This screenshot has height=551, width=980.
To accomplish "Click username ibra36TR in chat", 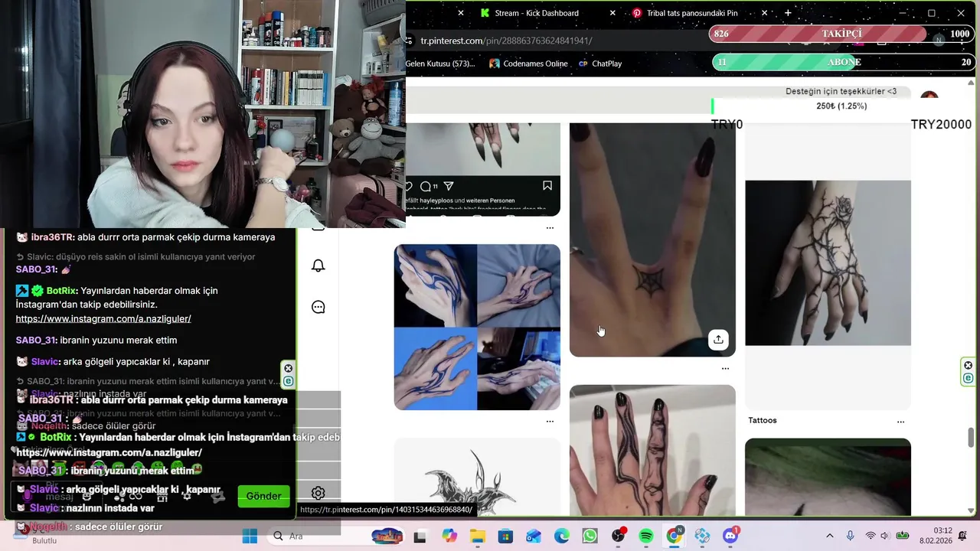I will point(53,237).
